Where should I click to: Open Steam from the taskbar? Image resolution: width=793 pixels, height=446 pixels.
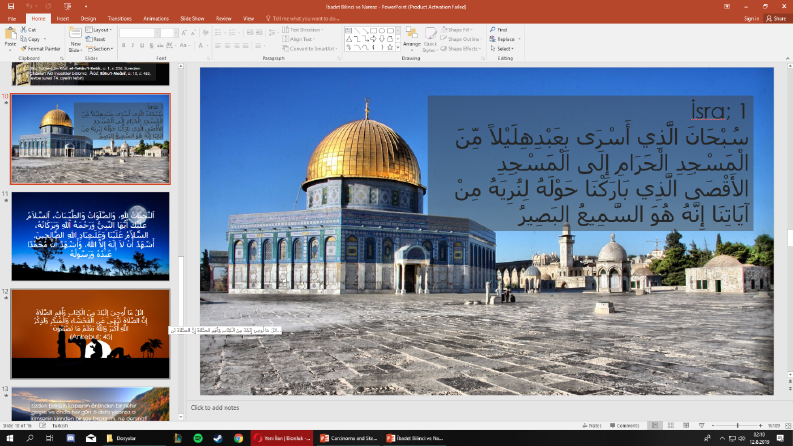[x=218, y=438]
